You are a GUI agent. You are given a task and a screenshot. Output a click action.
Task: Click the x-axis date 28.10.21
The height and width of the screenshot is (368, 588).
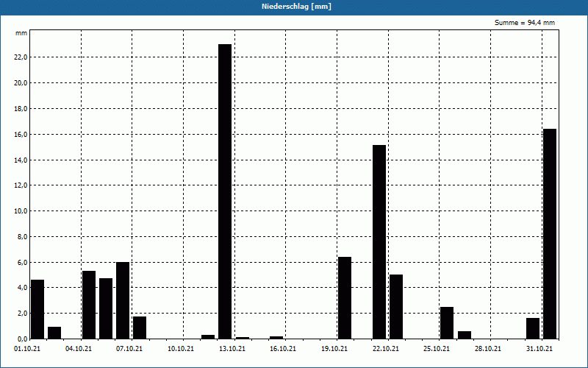pos(488,349)
